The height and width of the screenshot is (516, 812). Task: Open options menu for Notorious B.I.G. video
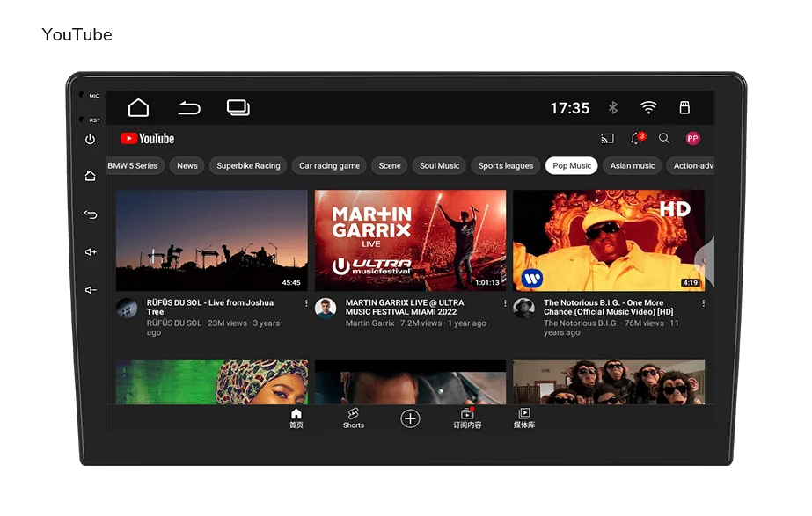pos(703,303)
